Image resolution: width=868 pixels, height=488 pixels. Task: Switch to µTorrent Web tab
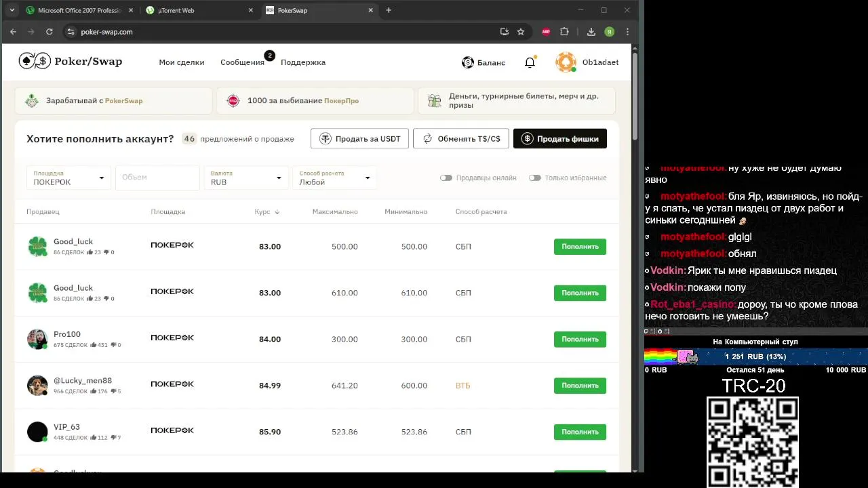click(201, 10)
